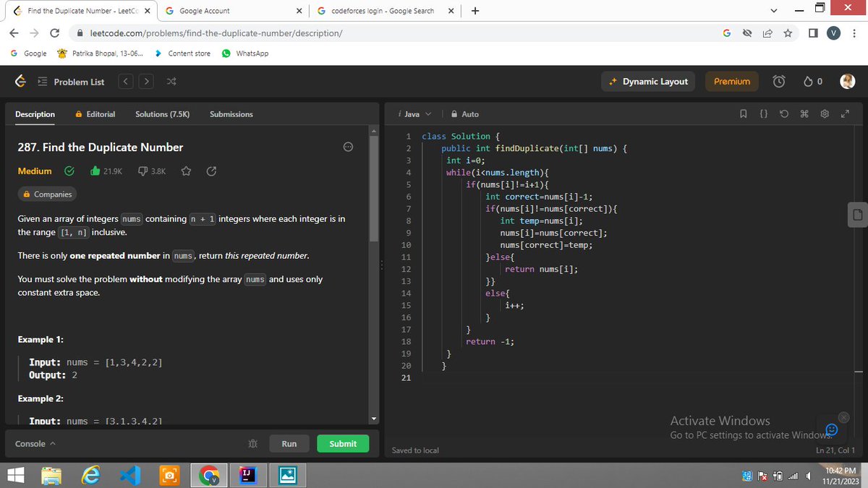Share this page from the address bar
Image resolution: width=868 pixels, height=488 pixels.
(x=767, y=33)
